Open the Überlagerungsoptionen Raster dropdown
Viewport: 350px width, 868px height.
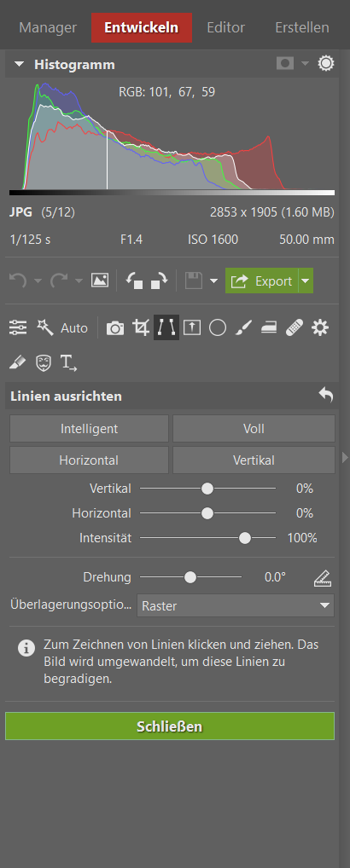[236, 605]
